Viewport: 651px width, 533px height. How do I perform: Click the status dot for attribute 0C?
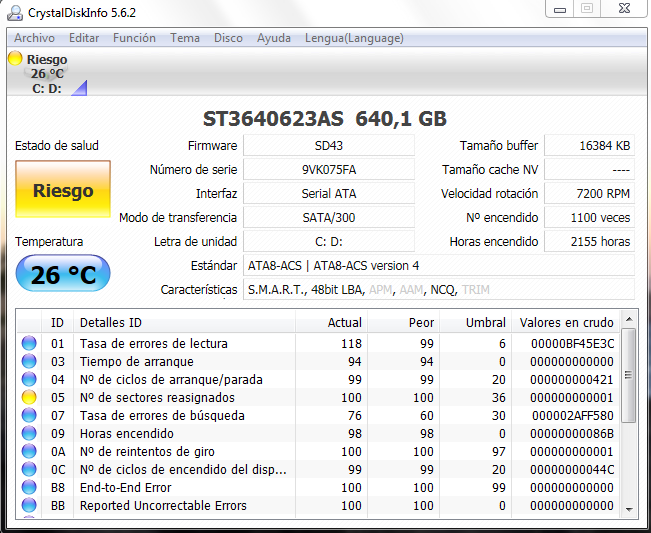click(29, 469)
